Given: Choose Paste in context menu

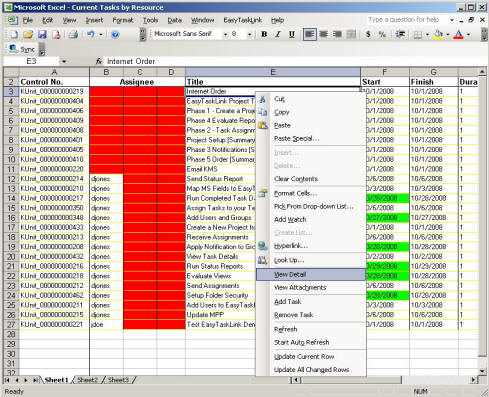Looking at the screenshot, I should coord(311,126).
